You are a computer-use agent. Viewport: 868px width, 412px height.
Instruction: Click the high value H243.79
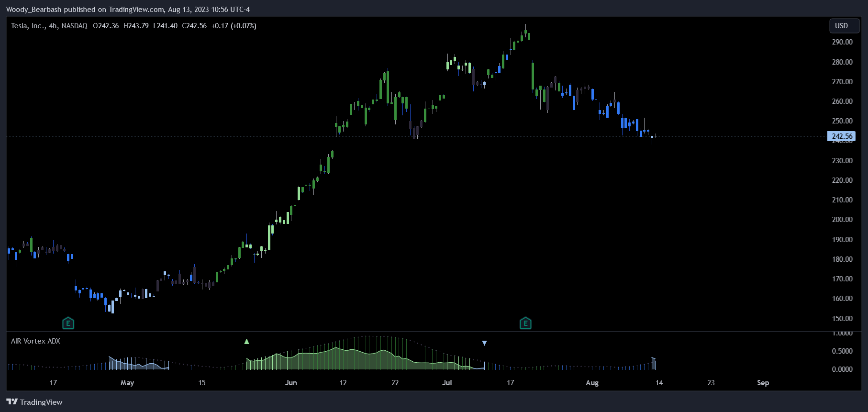point(136,26)
